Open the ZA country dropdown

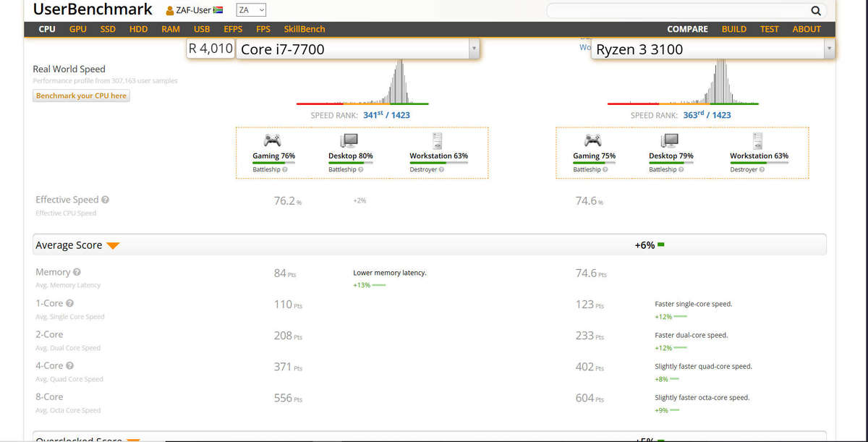point(251,10)
